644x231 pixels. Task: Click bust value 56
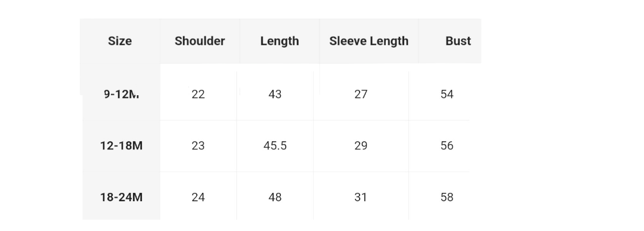click(447, 146)
